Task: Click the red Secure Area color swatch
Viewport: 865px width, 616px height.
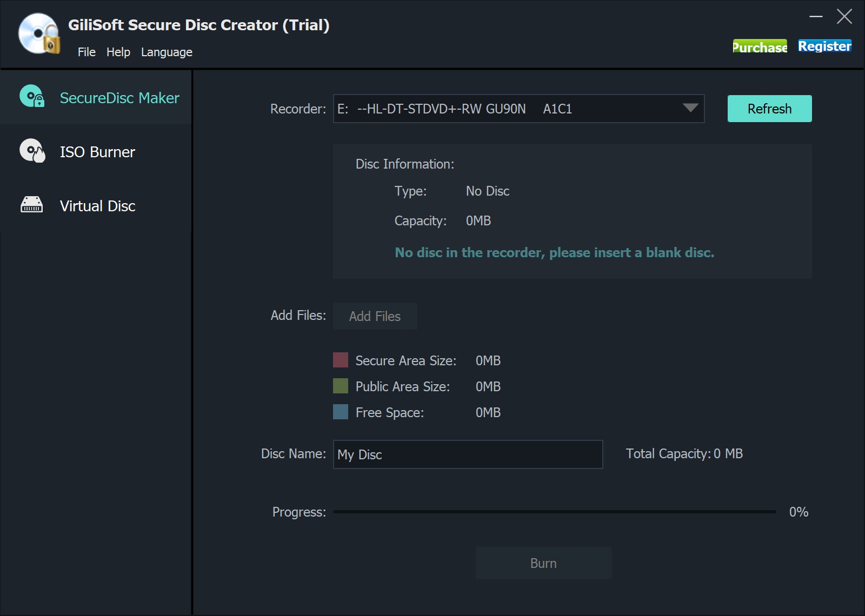Action: pos(341,360)
